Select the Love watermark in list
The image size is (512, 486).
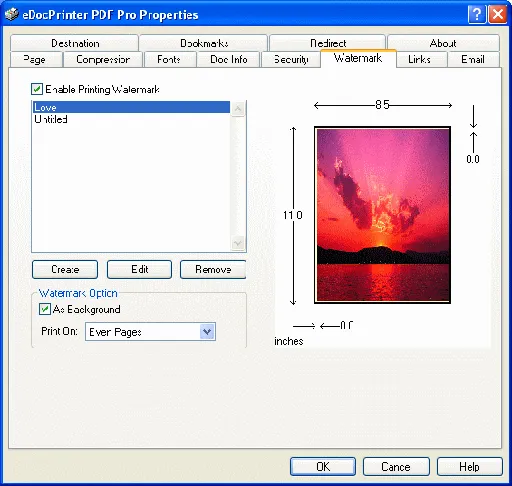(x=131, y=107)
